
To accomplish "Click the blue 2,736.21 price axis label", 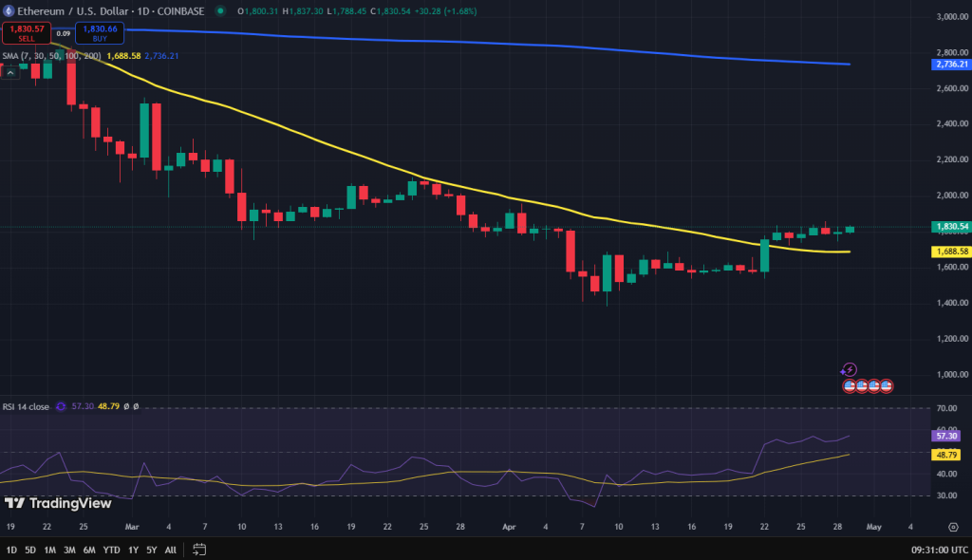I will click(x=951, y=65).
